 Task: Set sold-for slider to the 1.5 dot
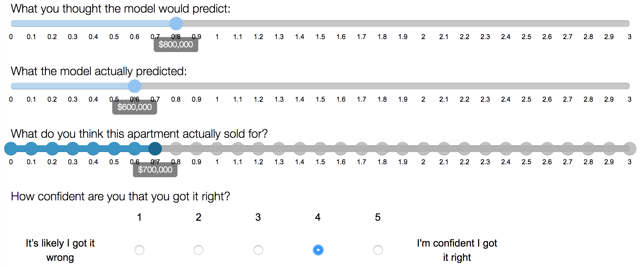tap(320, 149)
